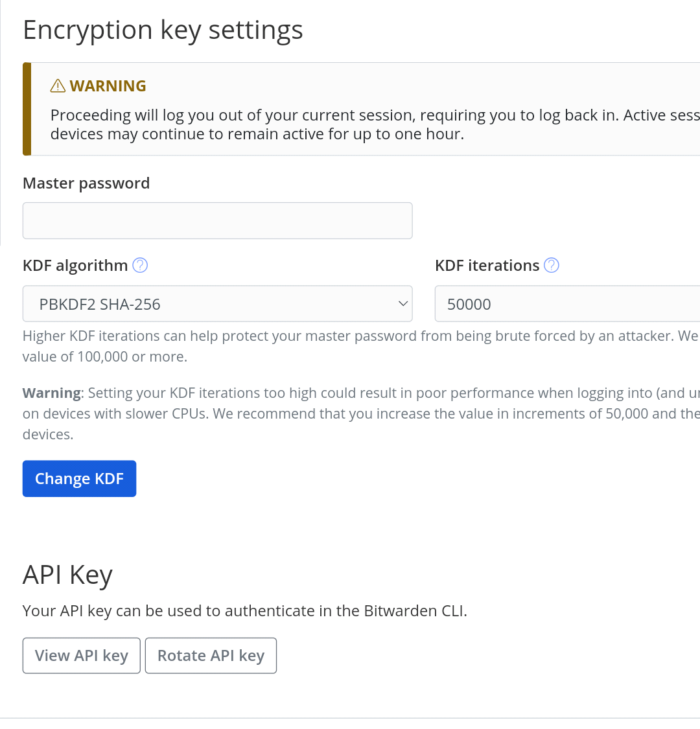The image size is (700, 729).
Task: Click the View API key button
Action: [82, 656]
